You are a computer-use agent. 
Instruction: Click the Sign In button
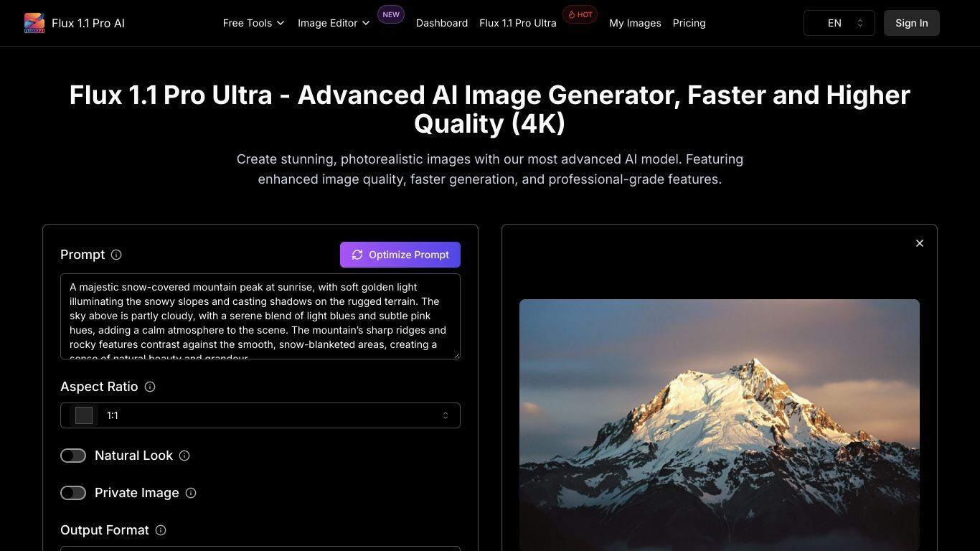point(912,23)
